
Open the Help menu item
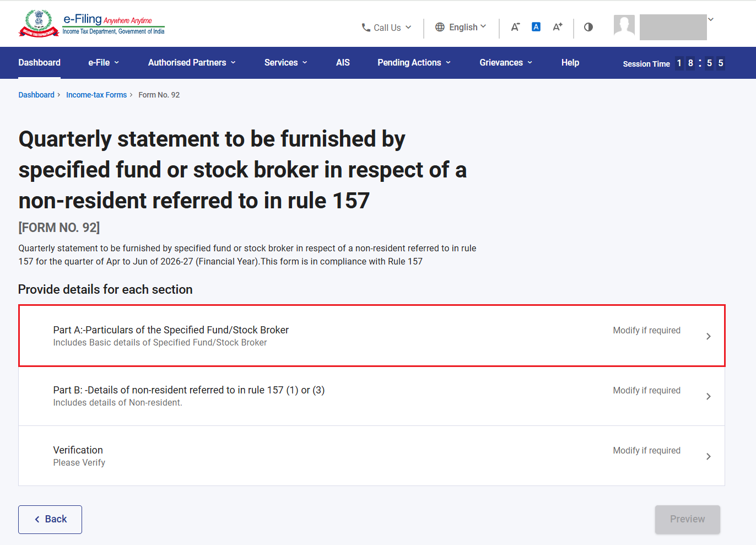coord(570,63)
